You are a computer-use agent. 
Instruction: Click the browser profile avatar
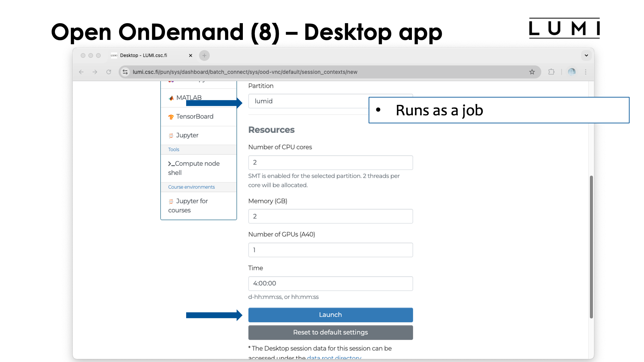coord(572,72)
